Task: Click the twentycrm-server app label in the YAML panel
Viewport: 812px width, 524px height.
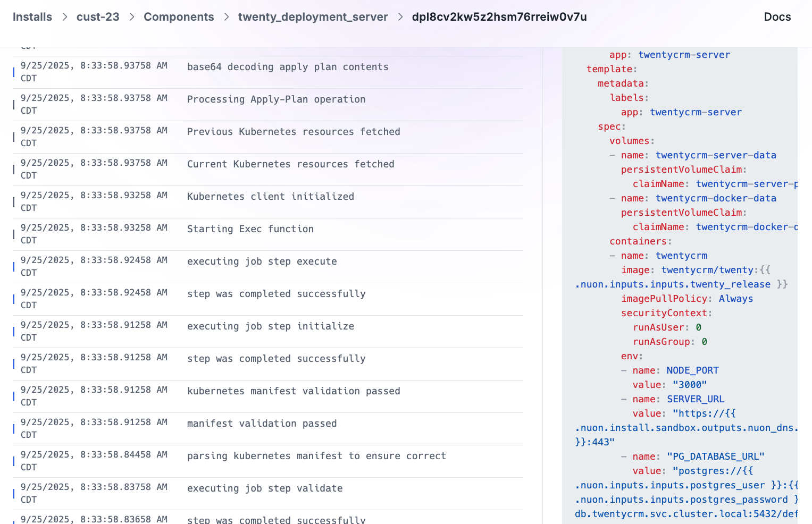Action: coord(684,54)
